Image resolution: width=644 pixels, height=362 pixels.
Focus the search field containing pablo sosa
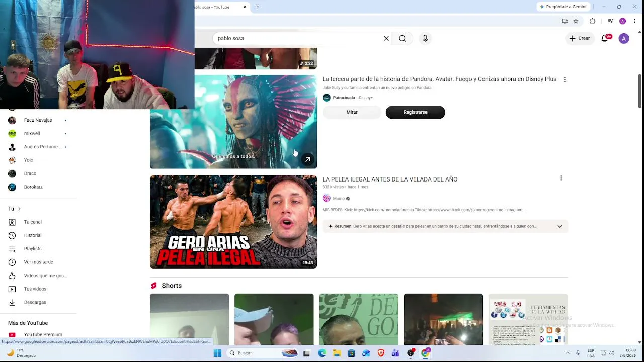(299, 38)
